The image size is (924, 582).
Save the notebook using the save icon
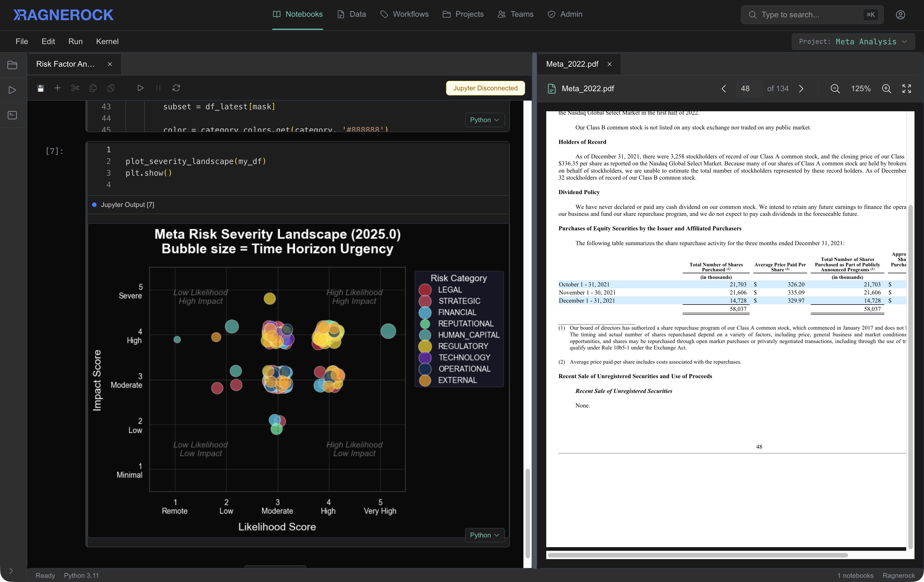click(40, 88)
